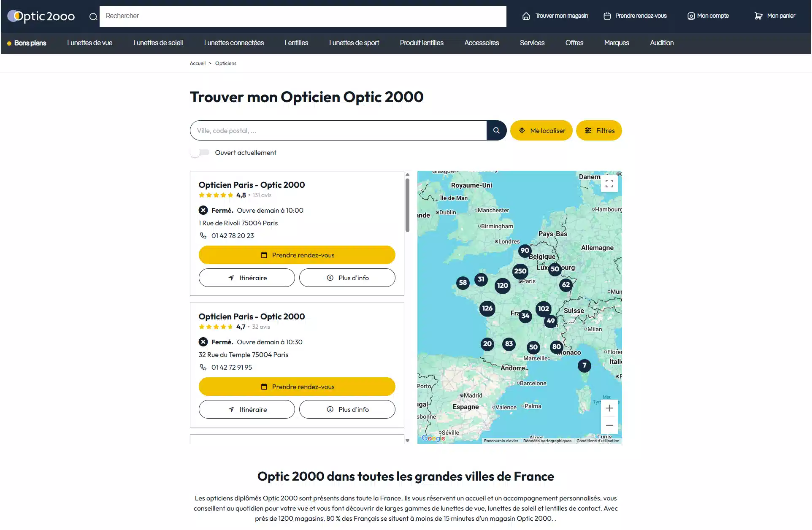Click the Rechercher site search field
Image resolution: width=812 pixels, height=530 pixels.
303,16
